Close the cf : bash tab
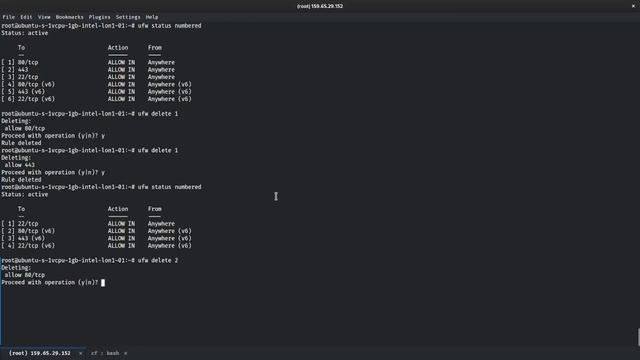640x360 pixels. [x=125, y=353]
